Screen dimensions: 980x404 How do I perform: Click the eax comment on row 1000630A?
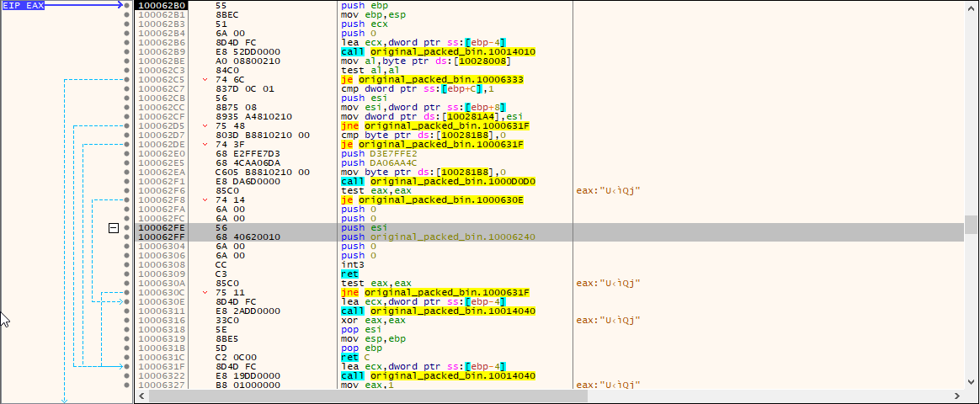point(608,284)
